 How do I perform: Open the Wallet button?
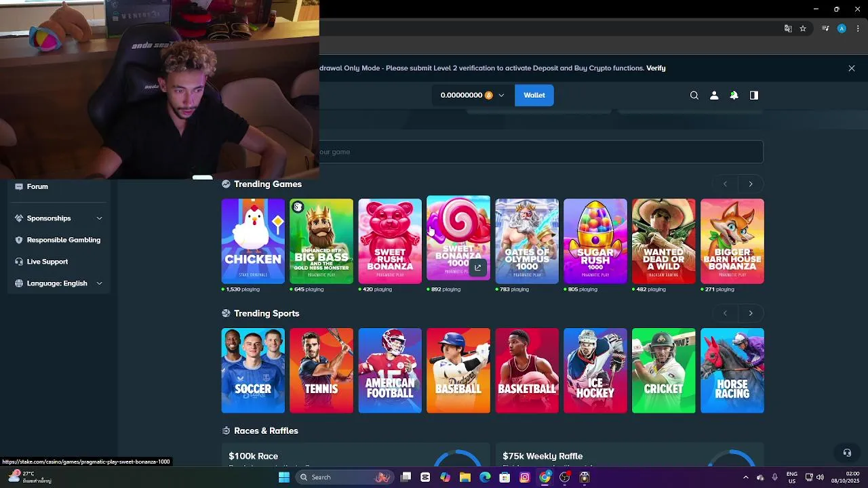coord(534,96)
